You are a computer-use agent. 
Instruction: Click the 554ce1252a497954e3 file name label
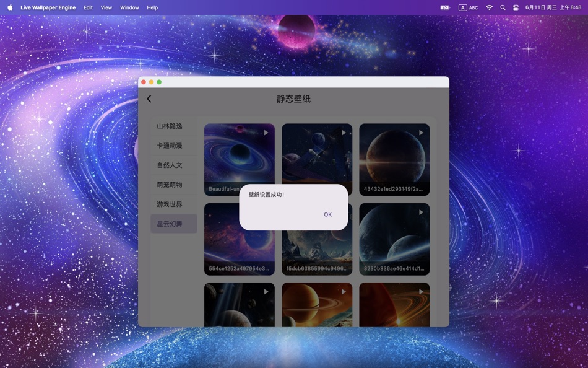pyautogui.click(x=239, y=268)
